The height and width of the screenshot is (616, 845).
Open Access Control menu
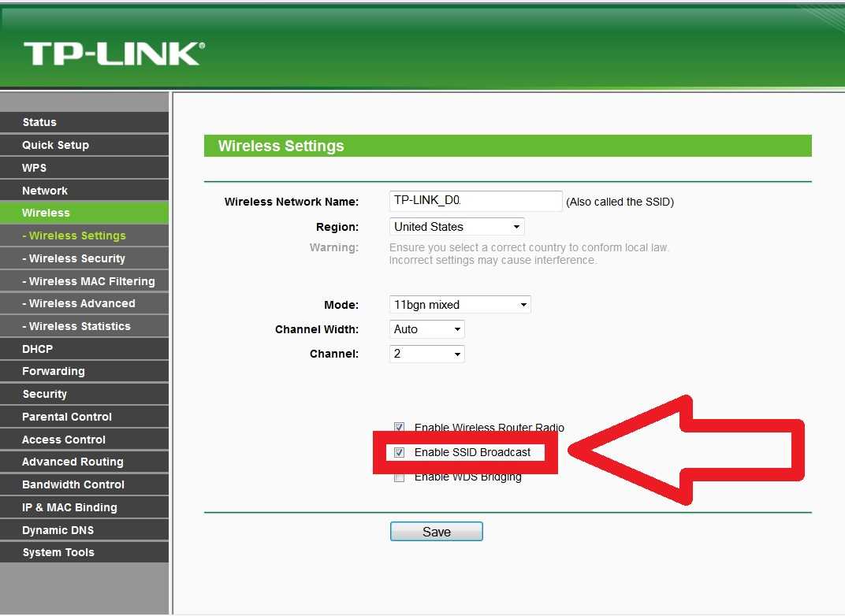84,440
